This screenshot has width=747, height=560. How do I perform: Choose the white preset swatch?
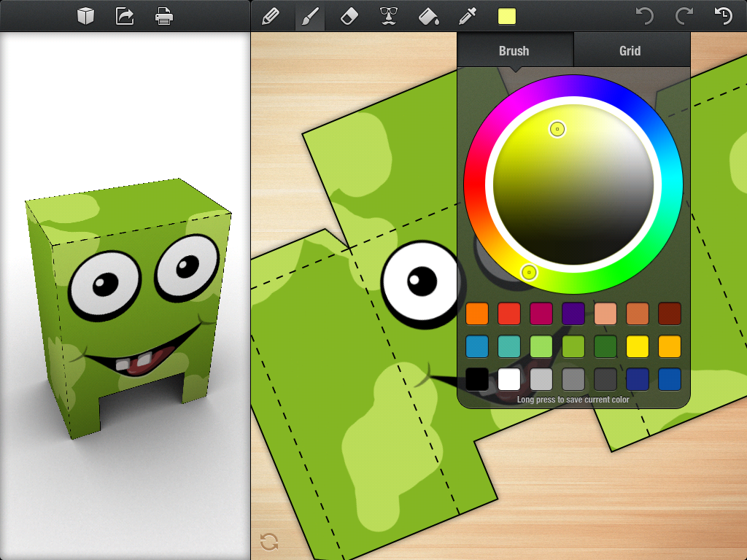point(509,379)
